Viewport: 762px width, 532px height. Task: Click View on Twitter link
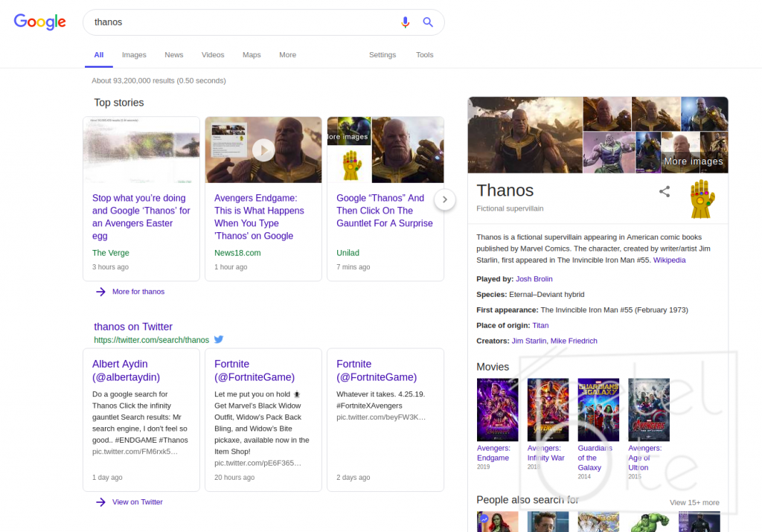138,502
